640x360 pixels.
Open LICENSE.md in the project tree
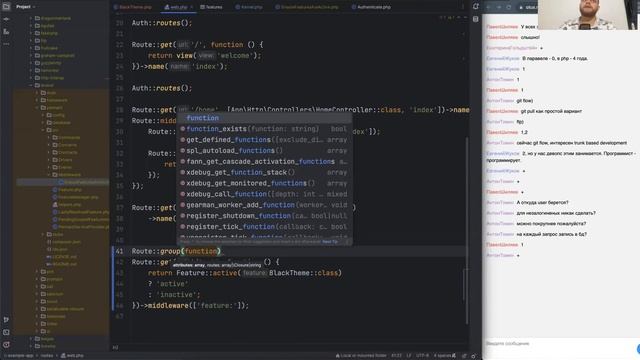pyautogui.click(x=62, y=257)
